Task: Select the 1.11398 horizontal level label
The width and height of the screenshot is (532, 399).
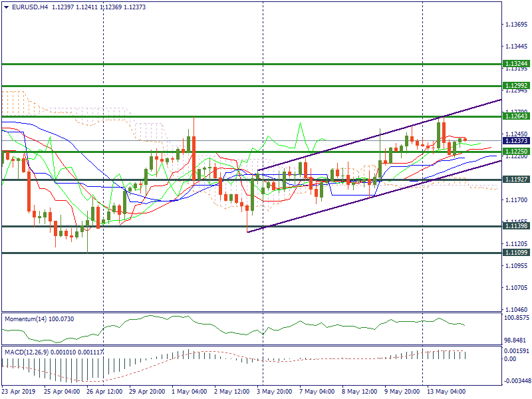Action: (515, 227)
